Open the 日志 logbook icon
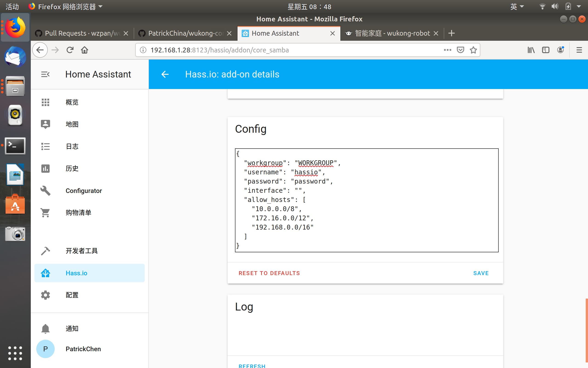 [45, 146]
